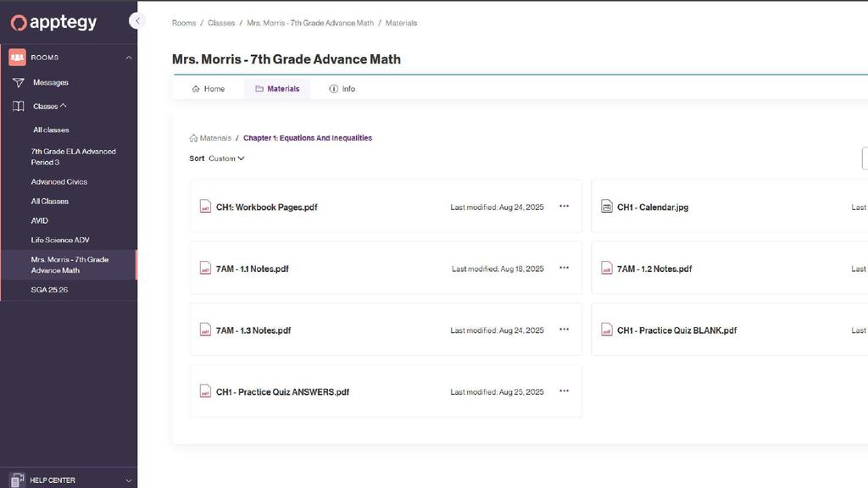Click PDF icon for Practice Quiz BLANK
Screen dimensions: 868x488
point(607,330)
